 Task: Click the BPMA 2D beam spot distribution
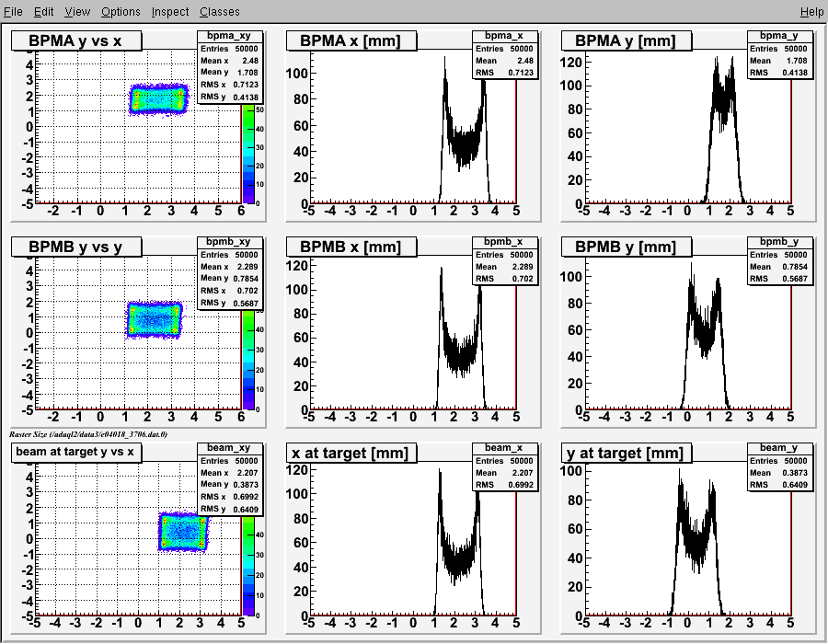[x=158, y=98]
